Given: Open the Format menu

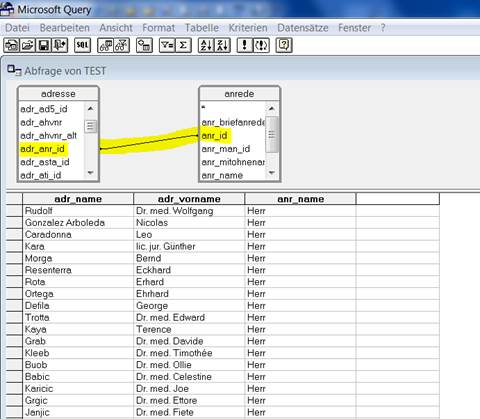Looking at the screenshot, I should click(x=159, y=28).
